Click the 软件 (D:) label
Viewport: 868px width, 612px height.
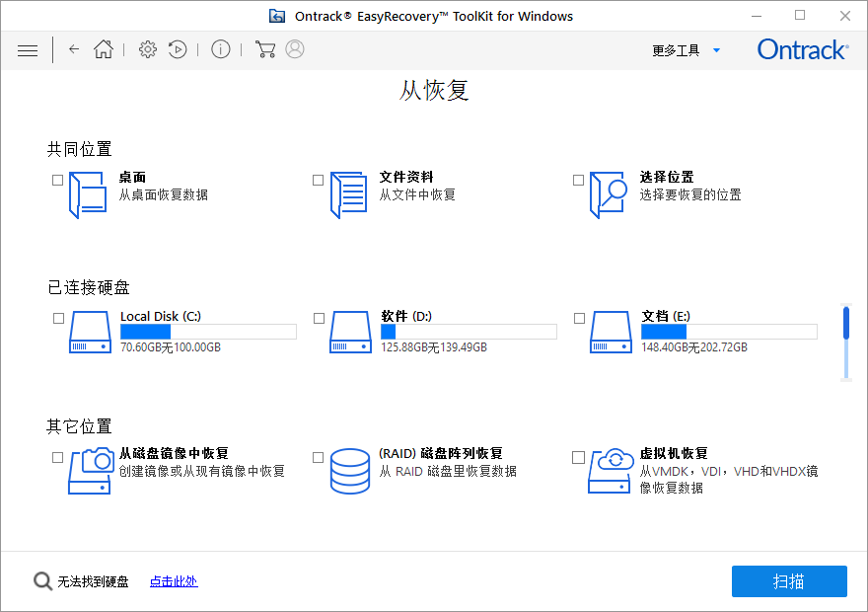(x=406, y=316)
